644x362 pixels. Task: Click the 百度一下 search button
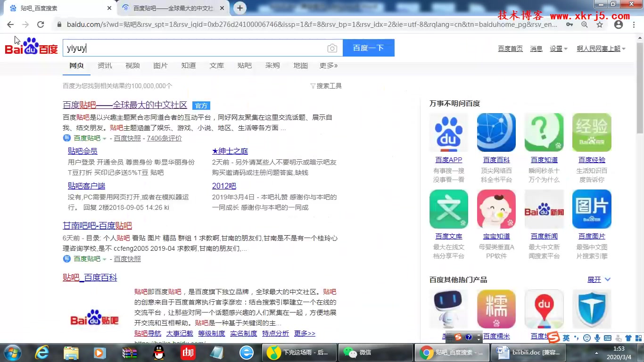coord(368,48)
